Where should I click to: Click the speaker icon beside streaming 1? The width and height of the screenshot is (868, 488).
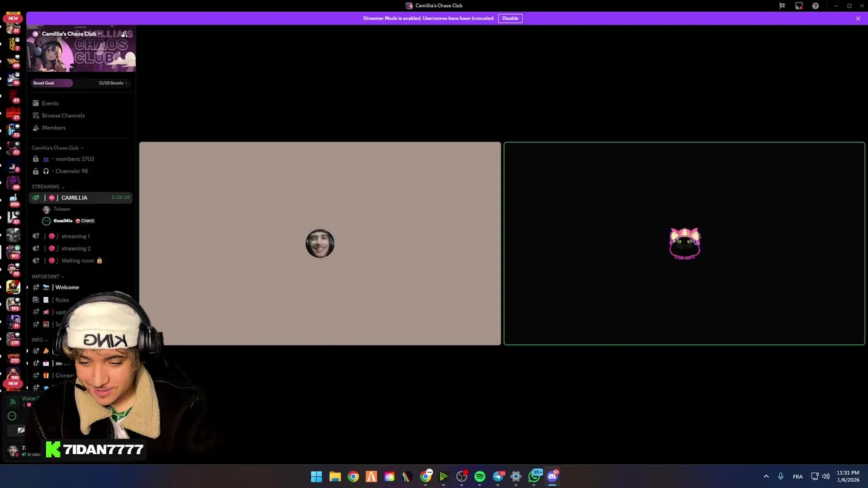coord(36,236)
